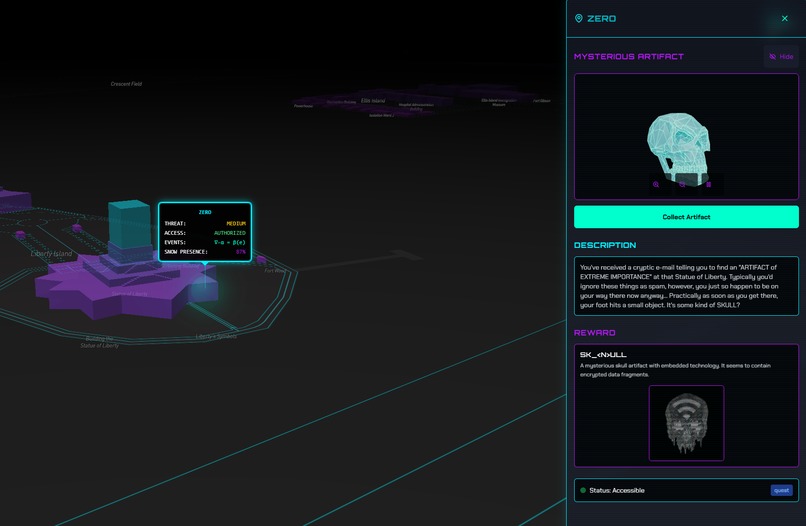Zoom out on the skull artifact model
This screenshot has height=526, width=806.
pyautogui.click(x=682, y=184)
